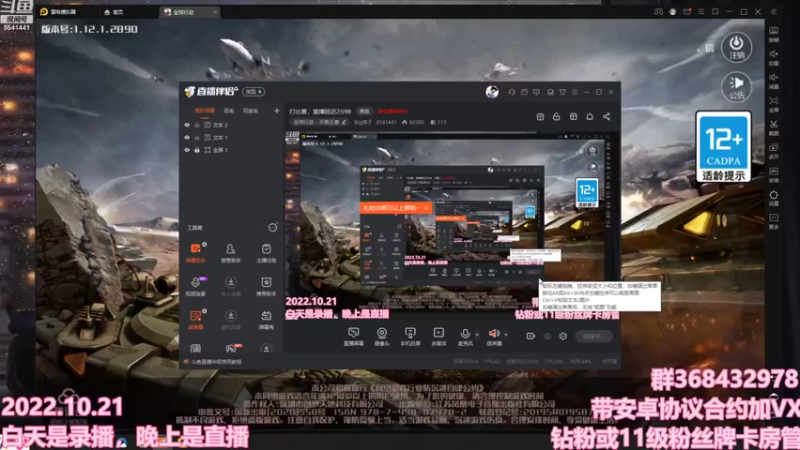Click the 12+ CADPA age rating badge

(723, 147)
